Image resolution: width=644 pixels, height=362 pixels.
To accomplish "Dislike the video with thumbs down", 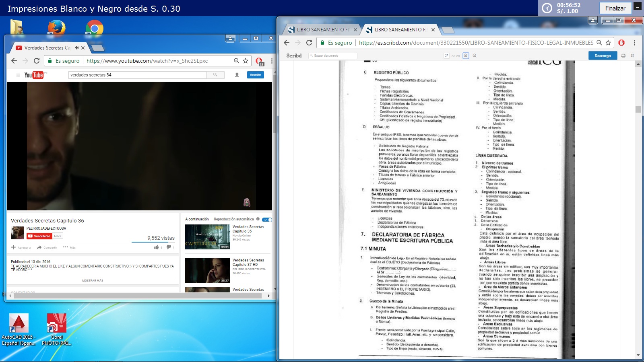I will click(169, 247).
